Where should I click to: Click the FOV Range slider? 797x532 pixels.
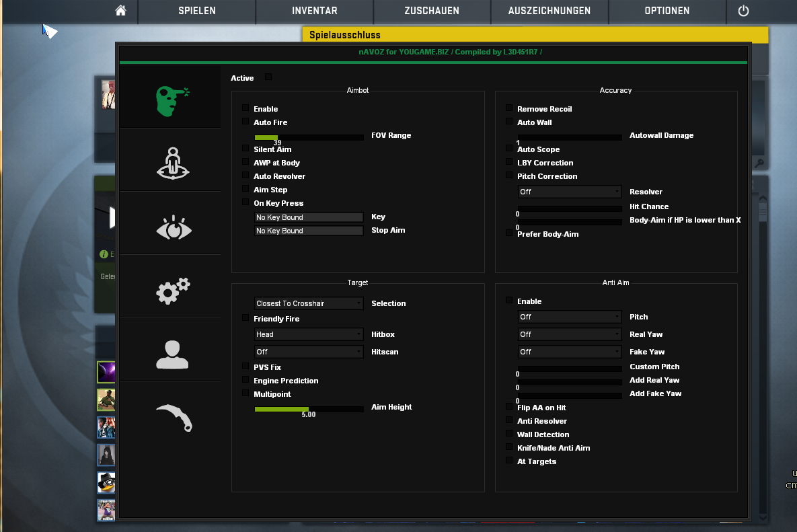click(309, 137)
